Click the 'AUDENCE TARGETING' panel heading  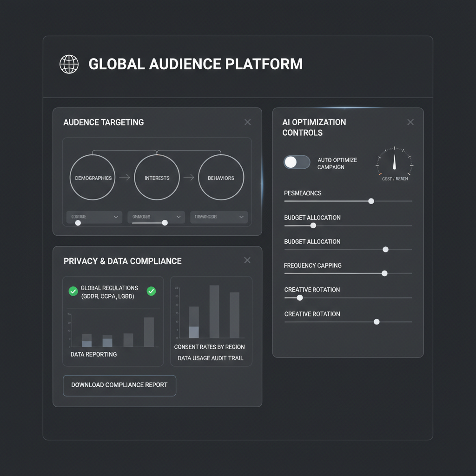pyautogui.click(x=104, y=122)
